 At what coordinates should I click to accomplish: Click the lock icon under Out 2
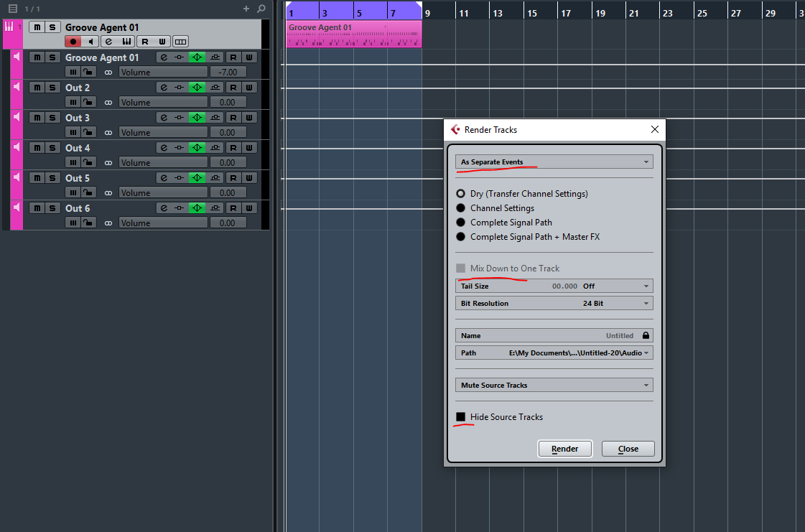(x=88, y=102)
